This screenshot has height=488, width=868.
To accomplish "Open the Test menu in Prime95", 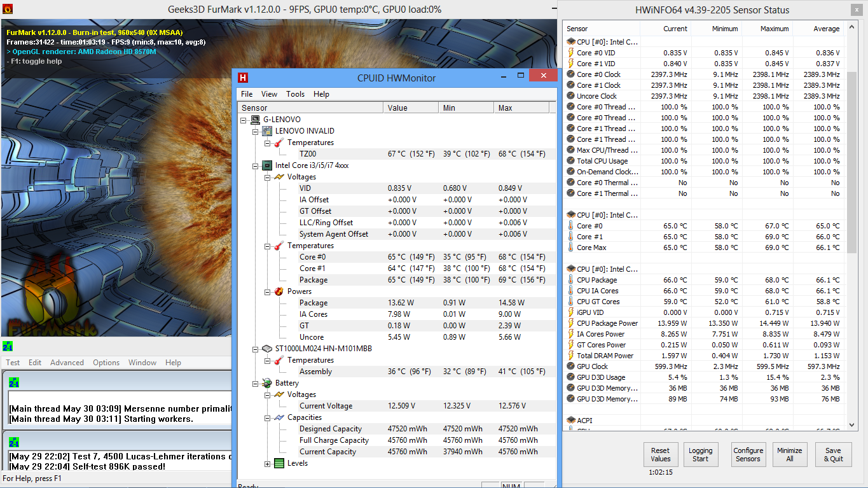I will (13, 363).
